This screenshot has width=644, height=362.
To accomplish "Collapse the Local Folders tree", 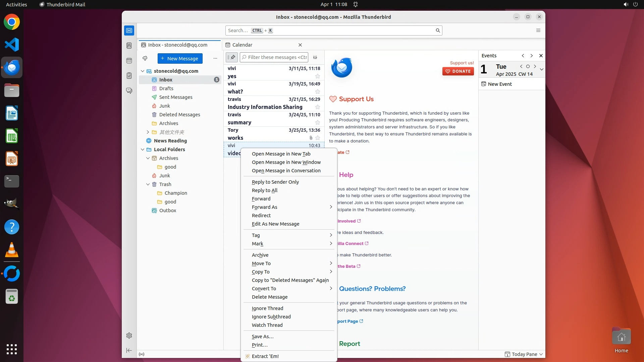I will coord(143,149).
